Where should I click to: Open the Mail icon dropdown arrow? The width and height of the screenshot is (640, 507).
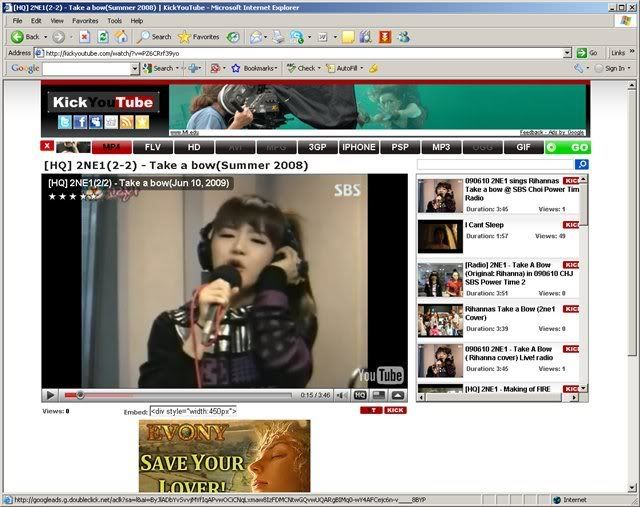tap(266, 37)
